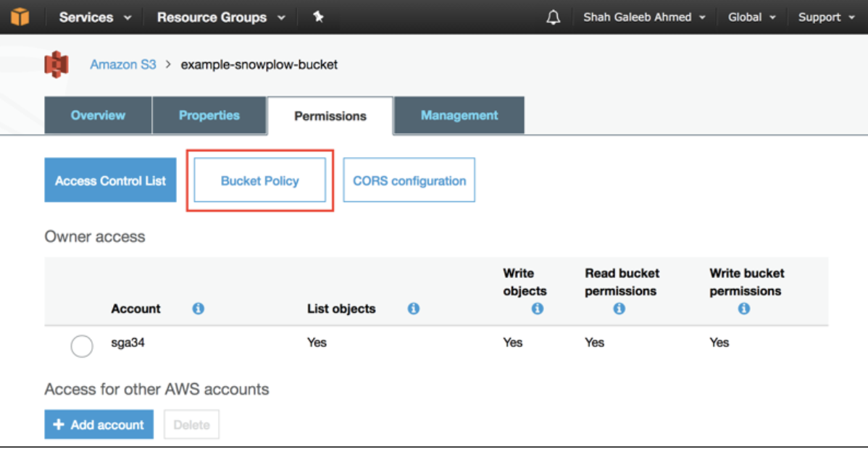Open the Support dropdown menu
The width and height of the screenshot is (868, 449).
click(x=827, y=17)
